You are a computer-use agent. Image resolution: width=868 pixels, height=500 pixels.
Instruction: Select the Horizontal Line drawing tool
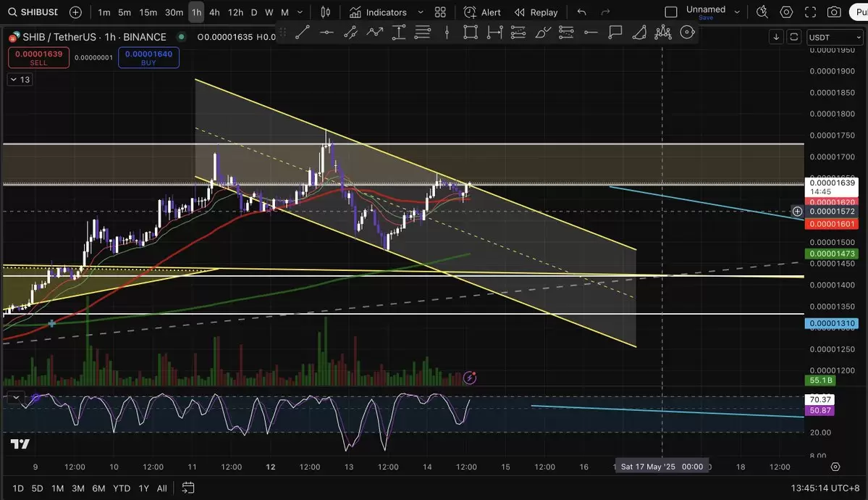tap(326, 33)
